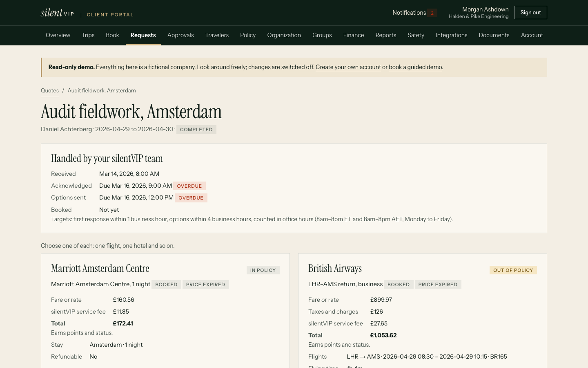The height and width of the screenshot is (368, 588).
Task: Open the Account tab
Action: tap(532, 35)
